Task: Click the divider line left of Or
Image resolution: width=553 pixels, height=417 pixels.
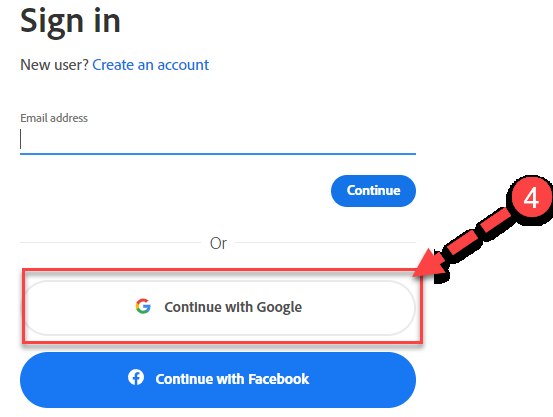Action: [x=110, y=242]
